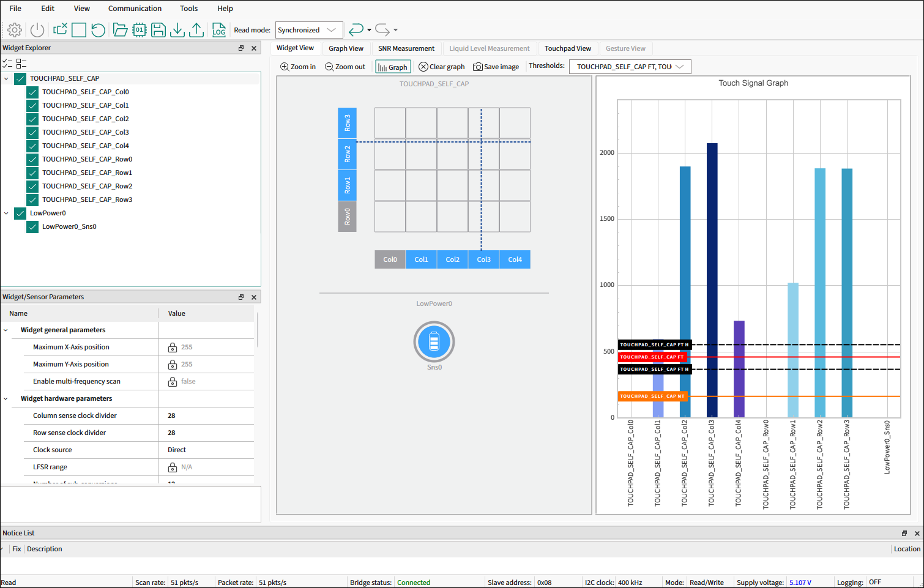
Task: Click the Clock source value Direct
Action: click(177, 450)
